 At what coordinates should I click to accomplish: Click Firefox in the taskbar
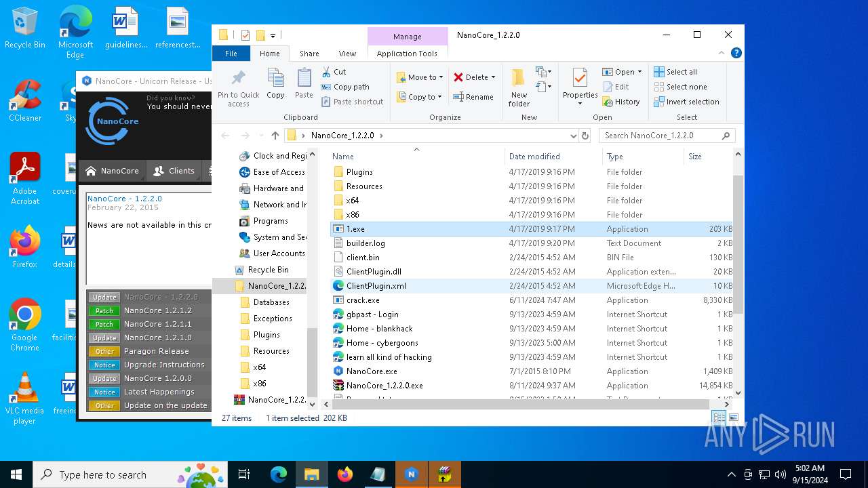coord(345,474)
